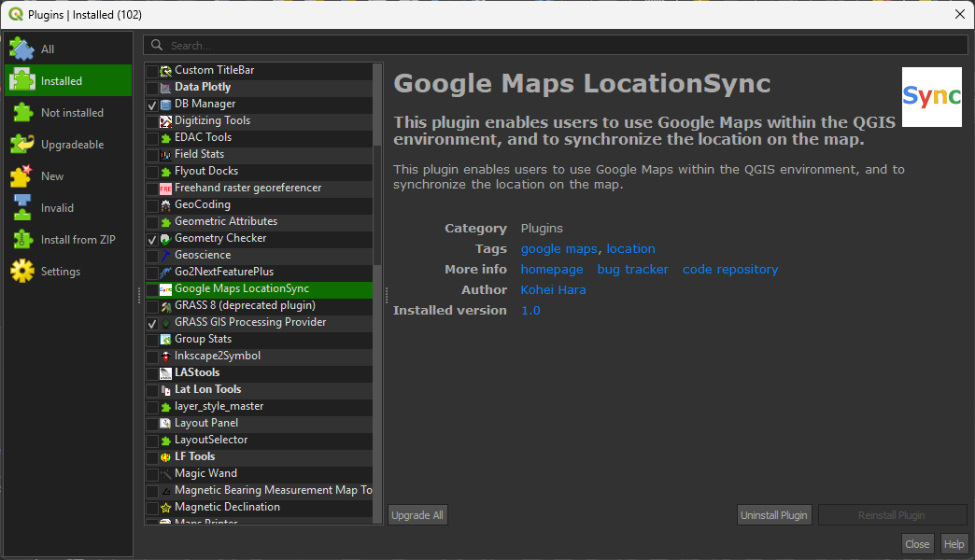Viewport: 975px width, 560px height.
Task: Click the Invalid plugins icon
Action: tap(21, 207)
